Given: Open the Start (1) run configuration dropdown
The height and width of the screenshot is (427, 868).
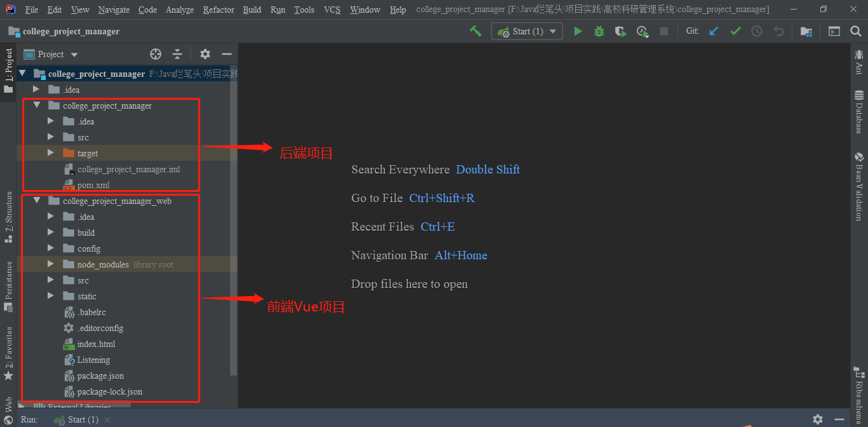Looking at the screenshot, I should [x=527, y=31].
